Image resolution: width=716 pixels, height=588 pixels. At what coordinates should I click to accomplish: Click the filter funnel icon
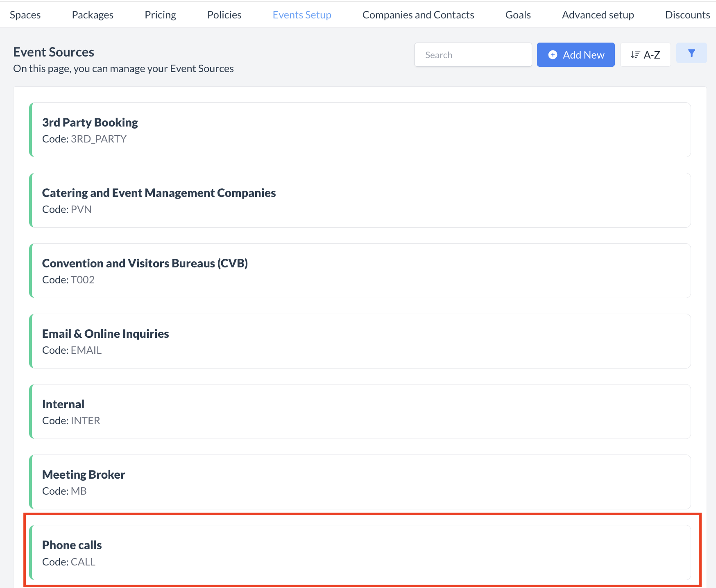(691, 53)
